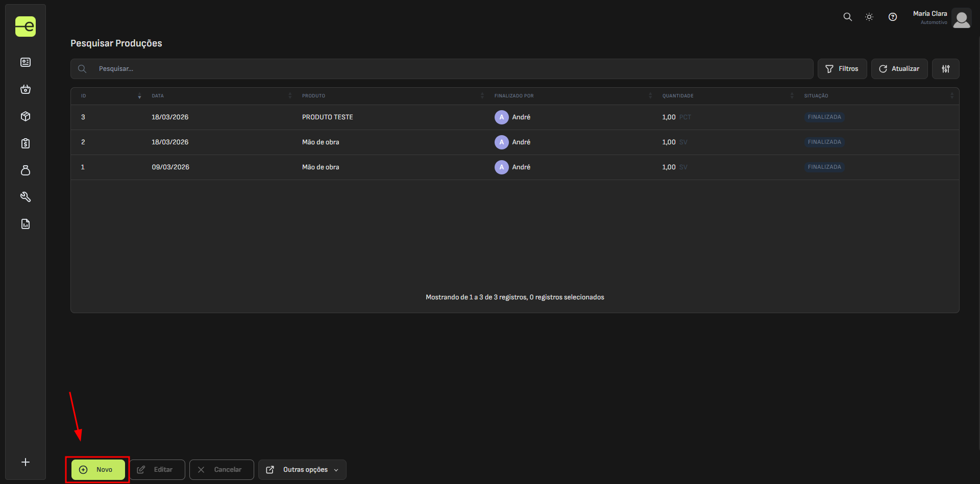Open the reports chart document sidebar icon
Image resolution: width=980 pixels, height=484 pixels.
26,224
